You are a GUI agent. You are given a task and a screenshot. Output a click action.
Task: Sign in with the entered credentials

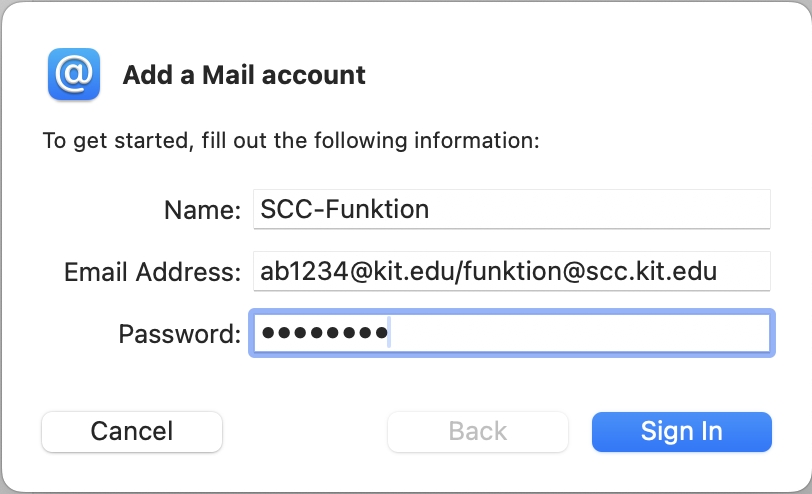[x=682, y=431]
